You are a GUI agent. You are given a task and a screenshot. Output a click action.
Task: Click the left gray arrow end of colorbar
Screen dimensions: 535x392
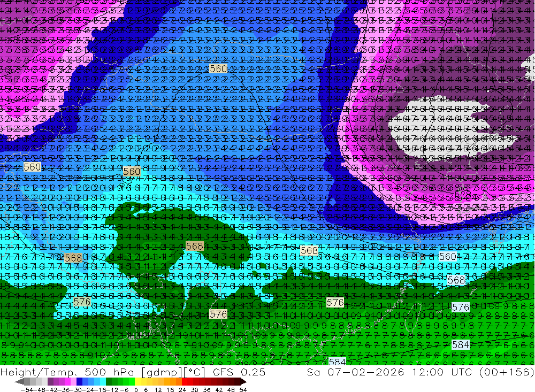19,382
